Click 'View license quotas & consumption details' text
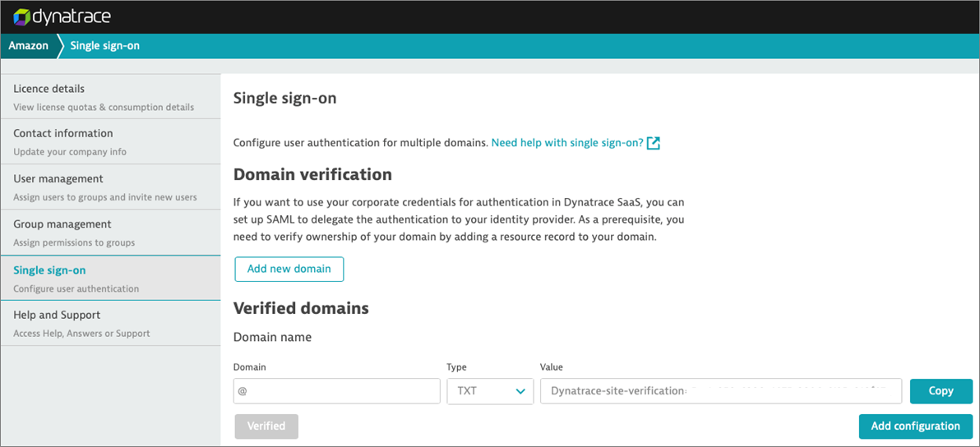 click(x=104, y=107)
